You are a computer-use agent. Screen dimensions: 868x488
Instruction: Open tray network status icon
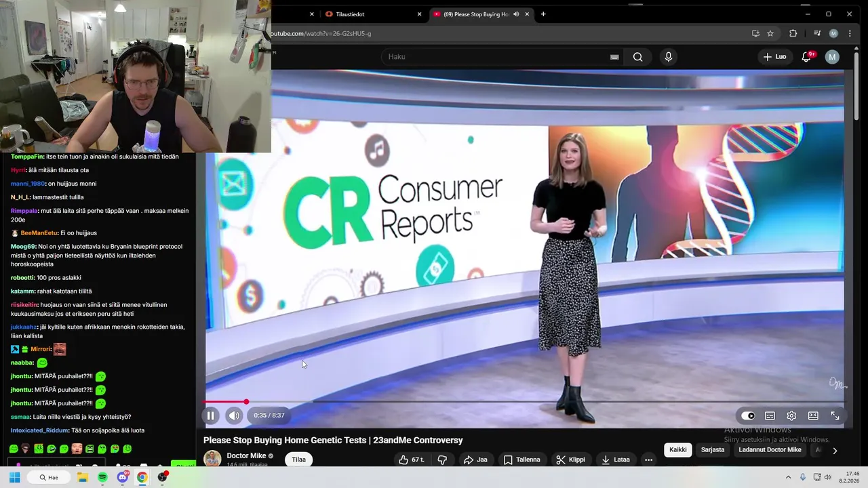pos(817,477)
